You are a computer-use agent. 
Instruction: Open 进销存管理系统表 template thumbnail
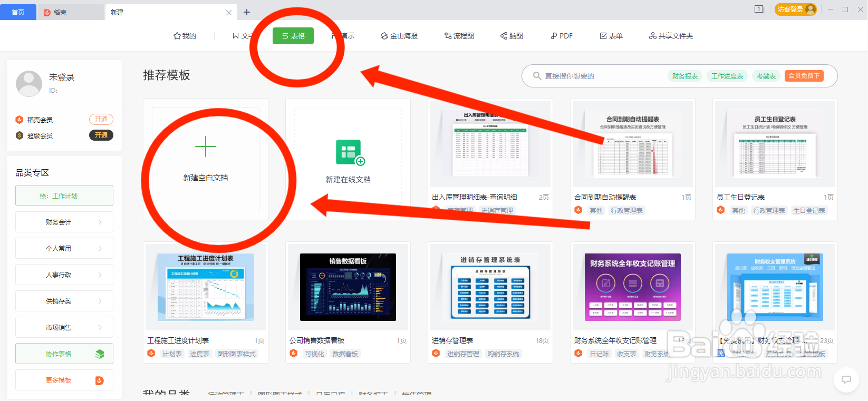click(x=490, y=287)
